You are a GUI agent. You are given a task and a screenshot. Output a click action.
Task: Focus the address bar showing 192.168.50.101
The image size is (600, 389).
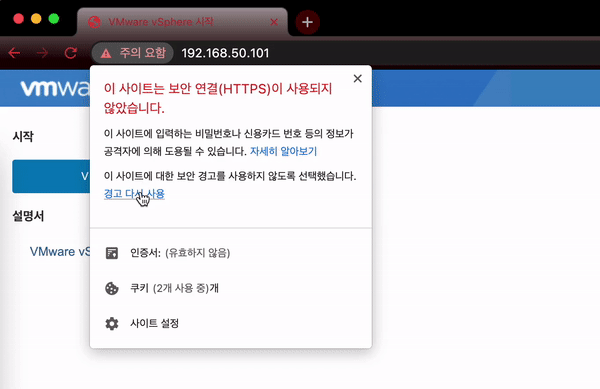(225, 53)
